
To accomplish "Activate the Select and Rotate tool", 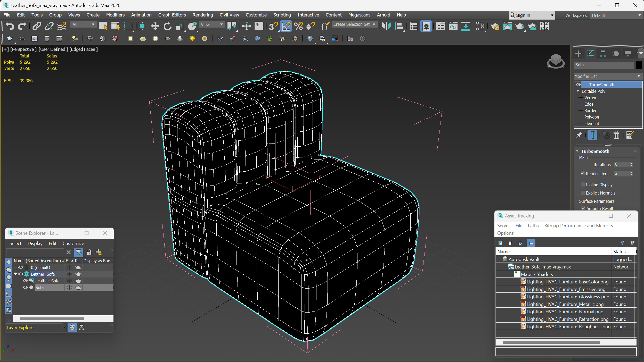I will [167, 26].
